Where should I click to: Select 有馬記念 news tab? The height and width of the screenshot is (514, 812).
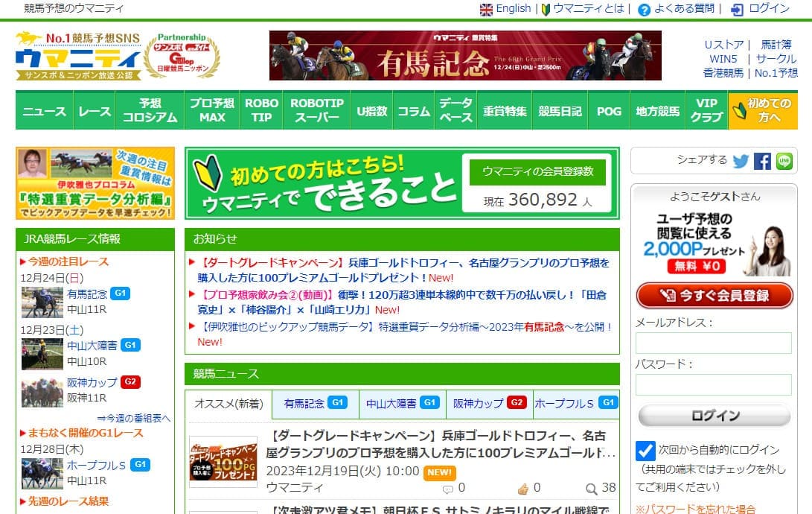(316, 404)
